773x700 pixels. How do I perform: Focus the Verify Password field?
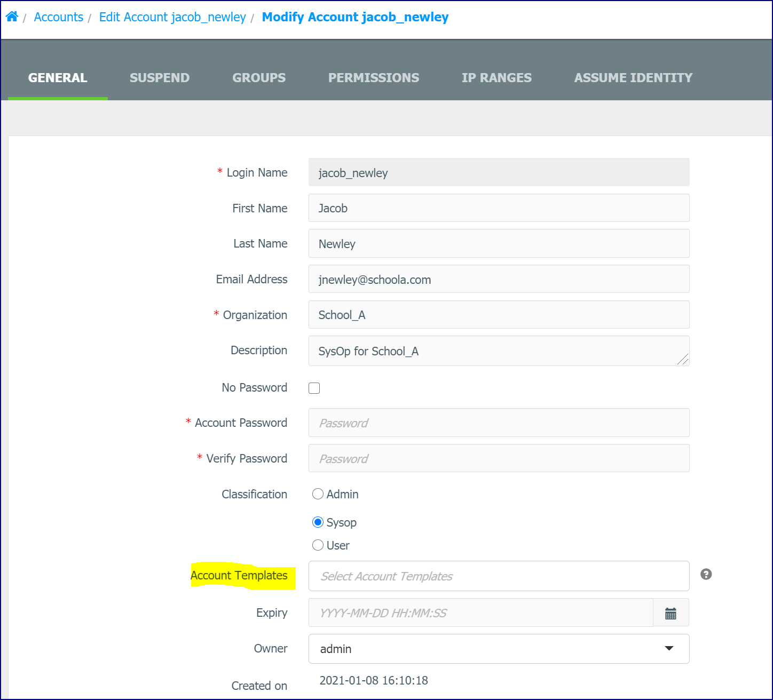coord(499,458)
